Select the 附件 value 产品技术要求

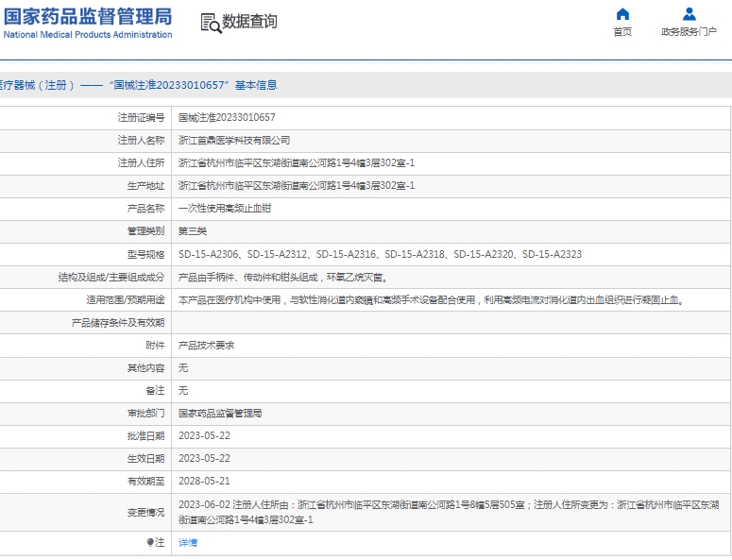[x=206, y=346]
